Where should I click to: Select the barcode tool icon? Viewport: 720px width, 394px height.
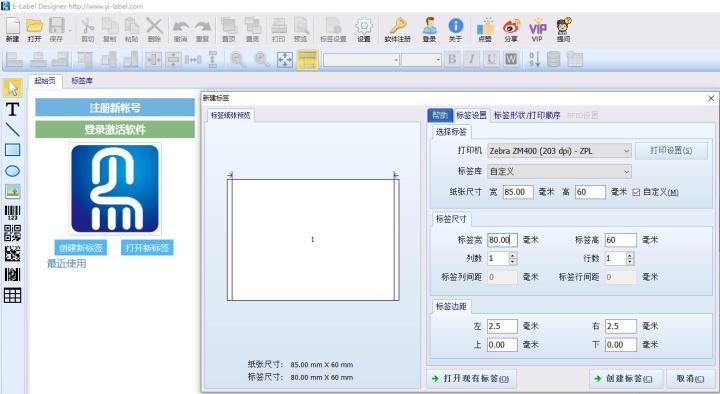pos(12,213)
